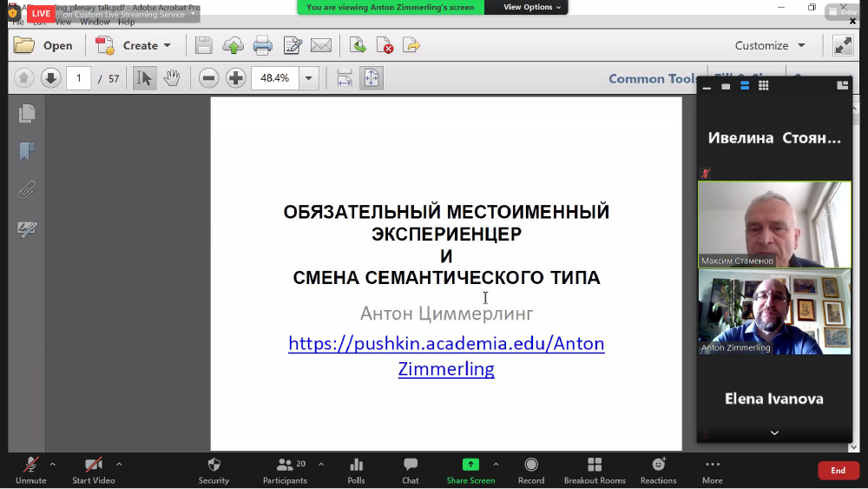Start recording with Record button
Image resolution: width=868 pixels, height=489 pixels.
[531, 469]
